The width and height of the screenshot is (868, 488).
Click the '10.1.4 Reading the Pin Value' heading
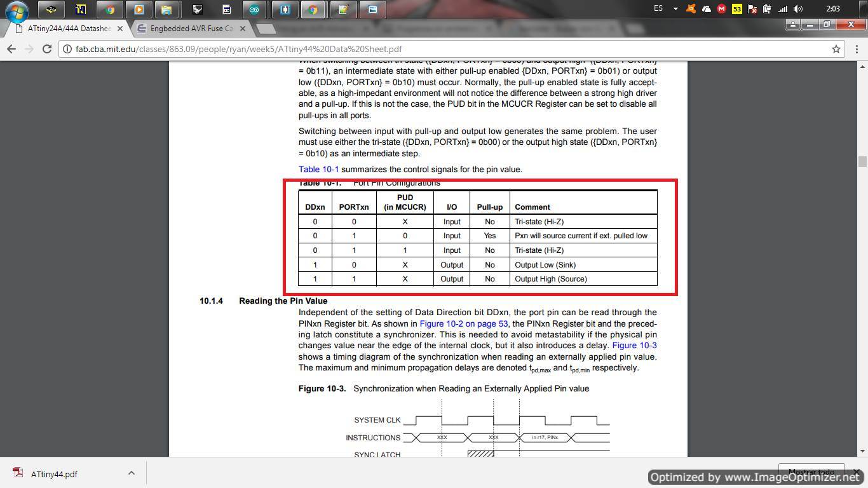click(263, 301)
